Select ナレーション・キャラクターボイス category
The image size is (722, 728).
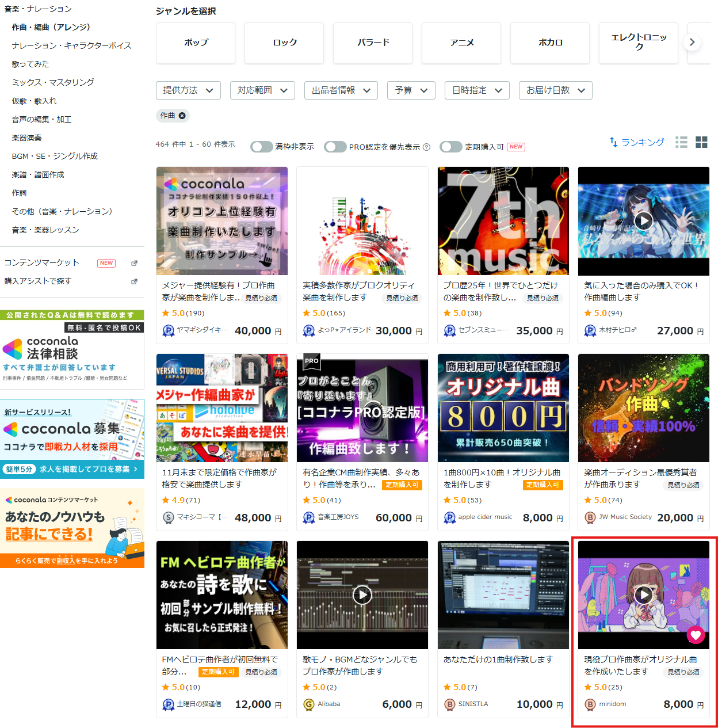point(72,45)
